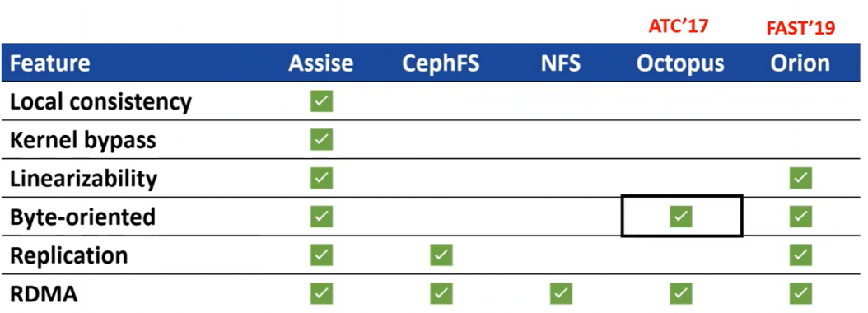Screen dimensions: 868x313
Task: Click Octopus RDMA checkmark
Action: [x=681, y=293]
